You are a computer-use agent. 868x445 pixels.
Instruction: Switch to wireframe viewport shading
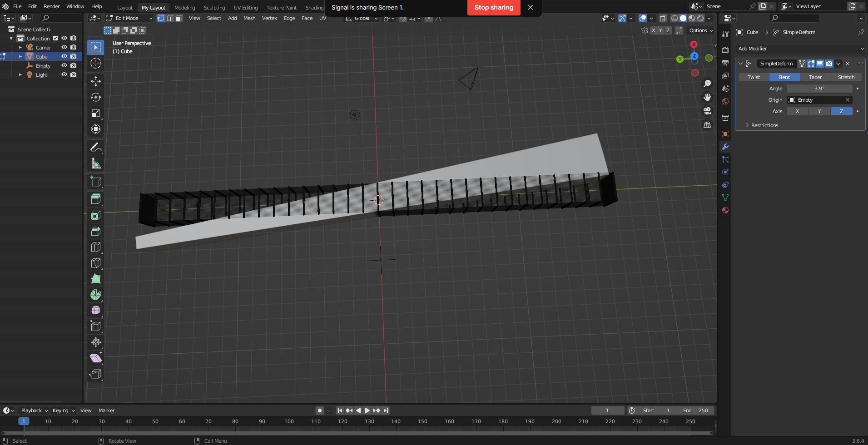tap(675, 18)
